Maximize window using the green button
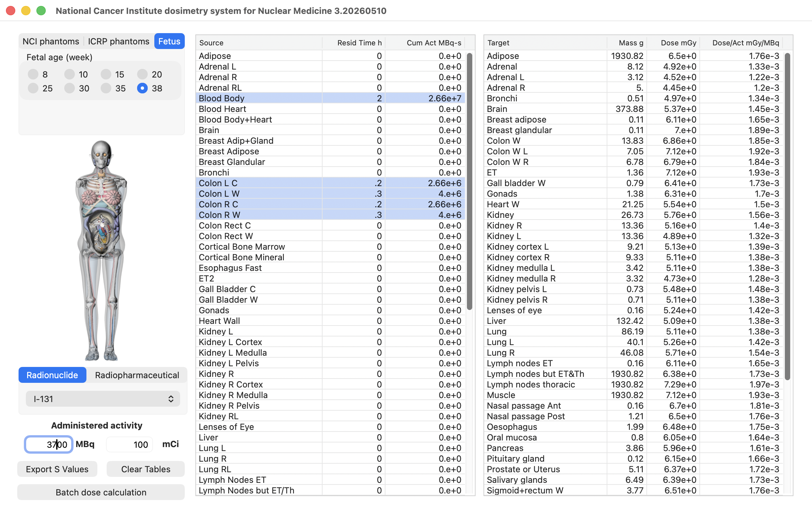This screenshot has width=812, height=510. tap(41, 11)
